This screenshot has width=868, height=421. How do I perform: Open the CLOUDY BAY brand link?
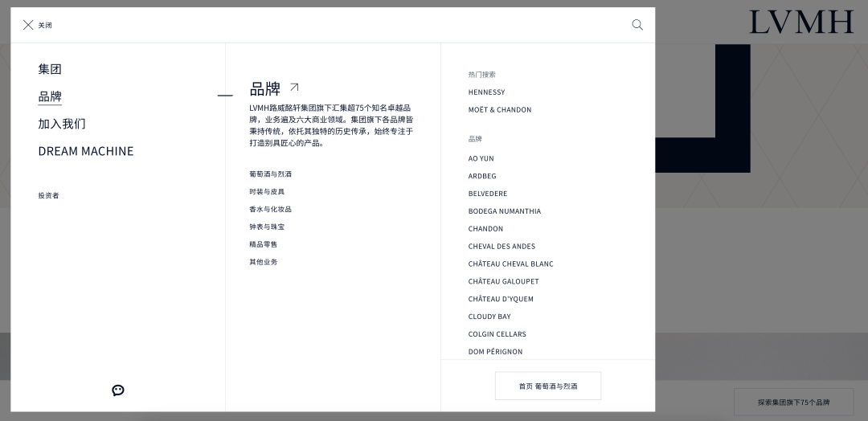[489, 317]
